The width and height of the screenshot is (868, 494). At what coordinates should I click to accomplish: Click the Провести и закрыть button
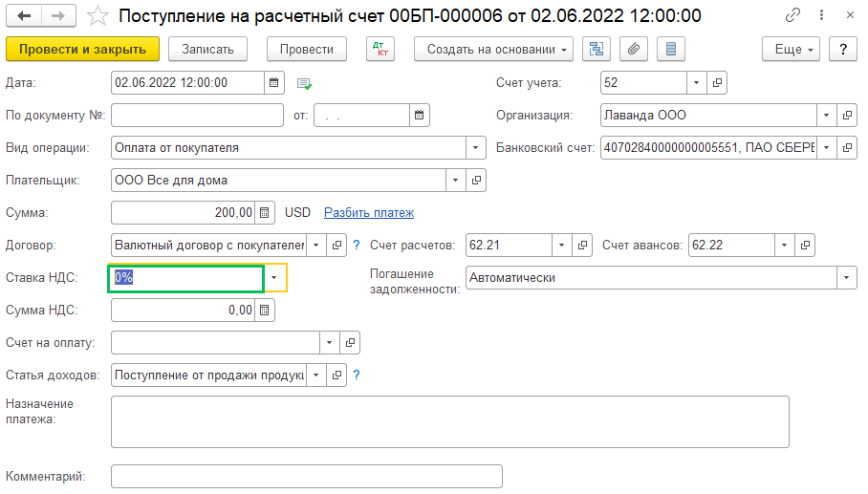pyautogui.click(x=82, y=50)
